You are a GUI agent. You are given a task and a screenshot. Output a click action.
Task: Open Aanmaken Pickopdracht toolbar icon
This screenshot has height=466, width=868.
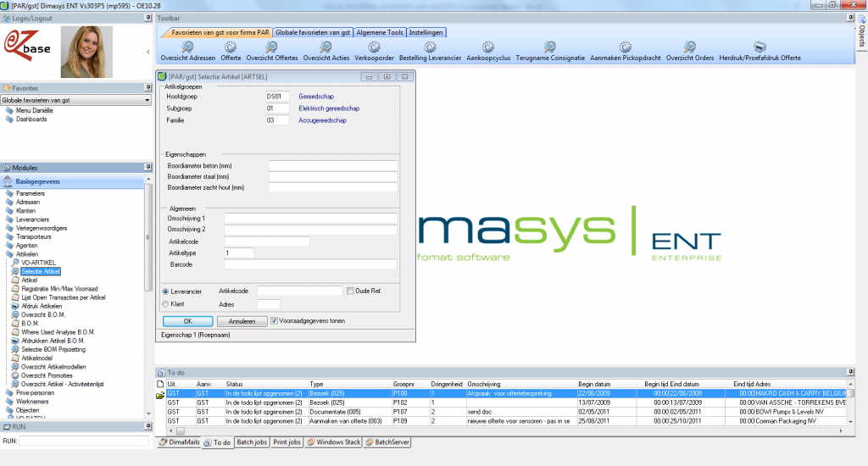626,47
